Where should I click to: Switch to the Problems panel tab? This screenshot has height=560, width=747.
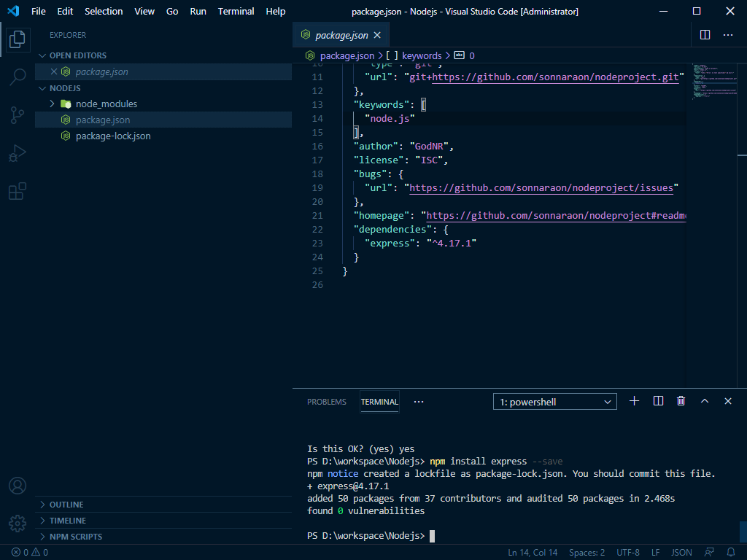[x=326, y=402]
